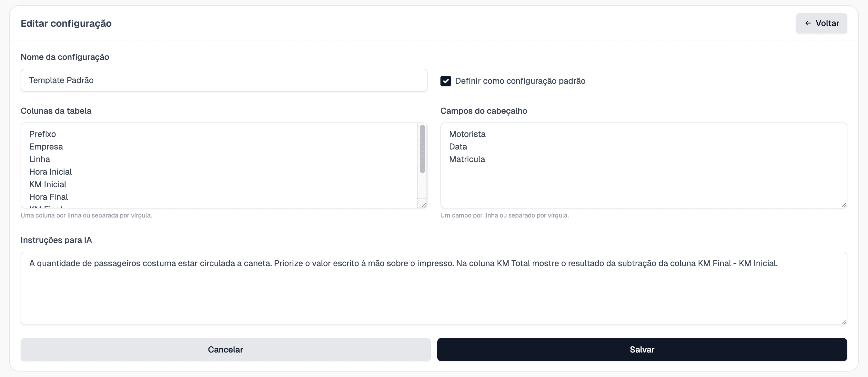Click the 'Hora Final' line in columns

pyautogui.click(x=48, y=197)
